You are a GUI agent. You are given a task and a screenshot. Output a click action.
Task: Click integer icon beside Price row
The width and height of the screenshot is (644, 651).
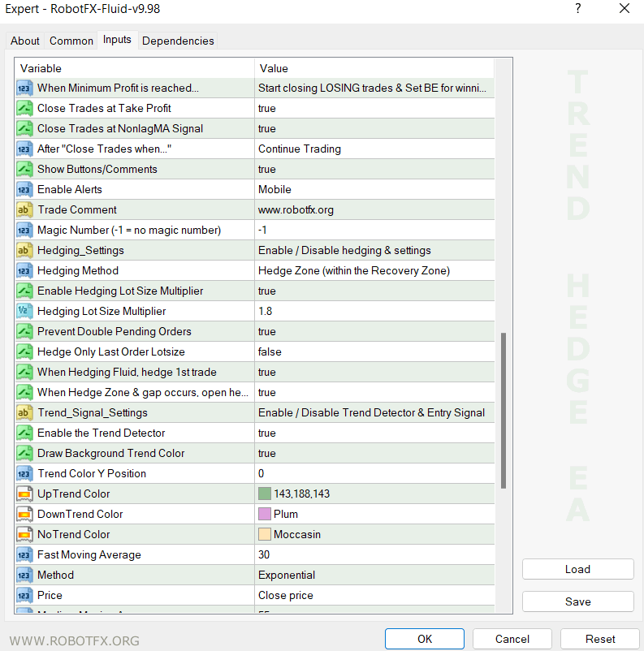pyautogui.click(x=24, y=596)
